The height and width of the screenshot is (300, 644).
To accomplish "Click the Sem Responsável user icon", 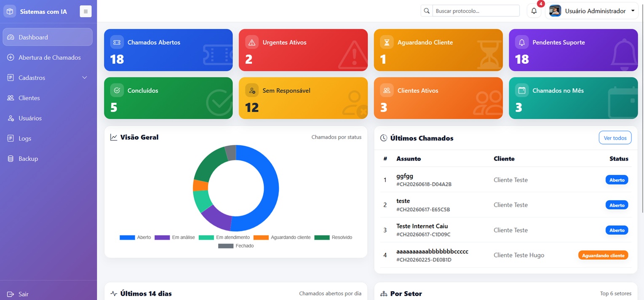I will pos(252,90).
